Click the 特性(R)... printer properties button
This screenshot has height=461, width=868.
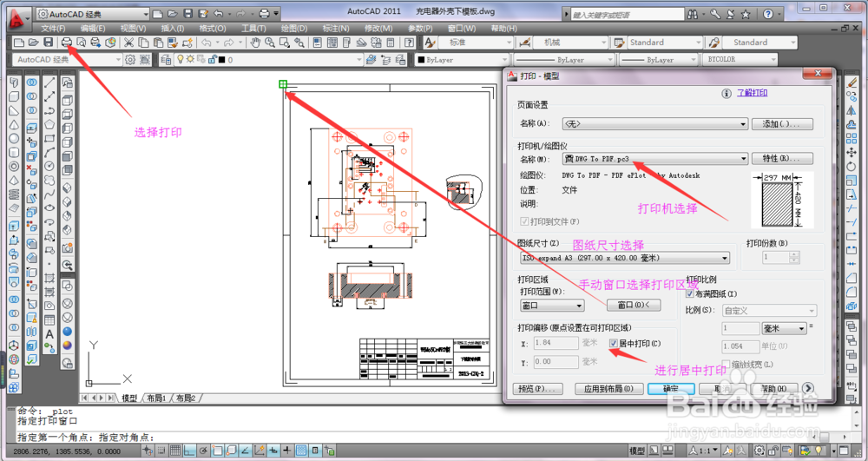click(782, 159)
